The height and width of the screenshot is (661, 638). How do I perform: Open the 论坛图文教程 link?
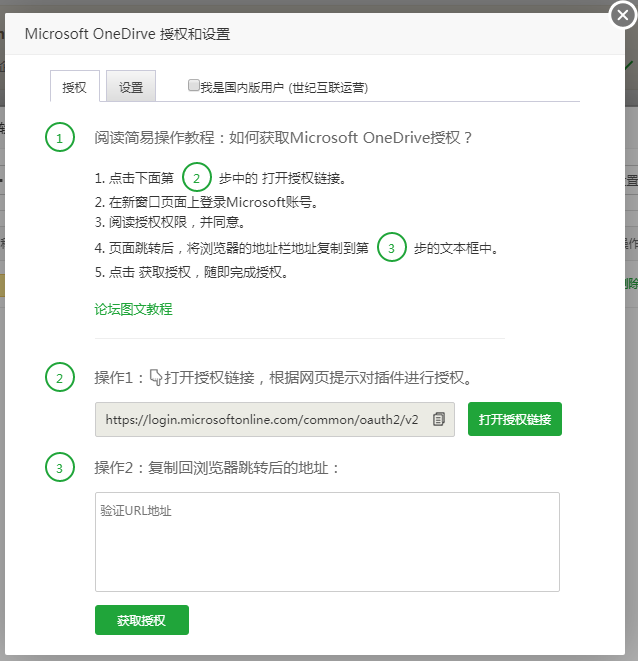click(133, 309)
